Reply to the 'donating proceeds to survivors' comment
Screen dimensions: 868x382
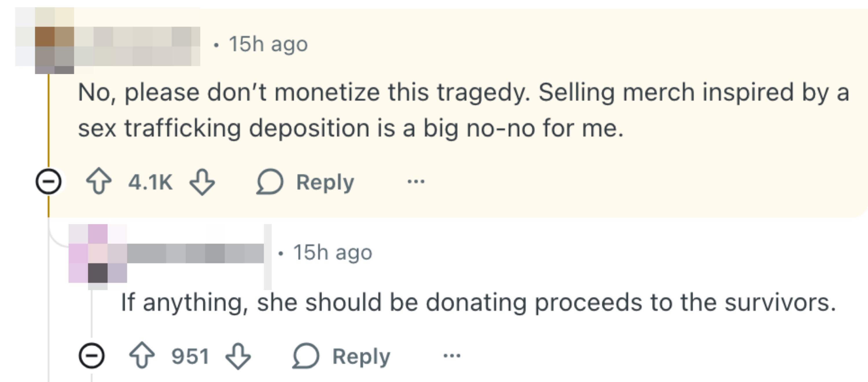(341, 356)
